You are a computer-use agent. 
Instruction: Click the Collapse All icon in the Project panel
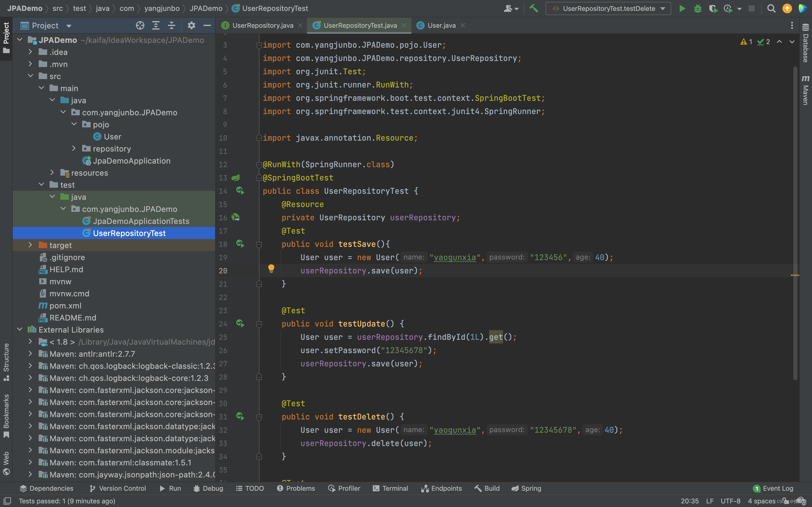click(172, 25)
